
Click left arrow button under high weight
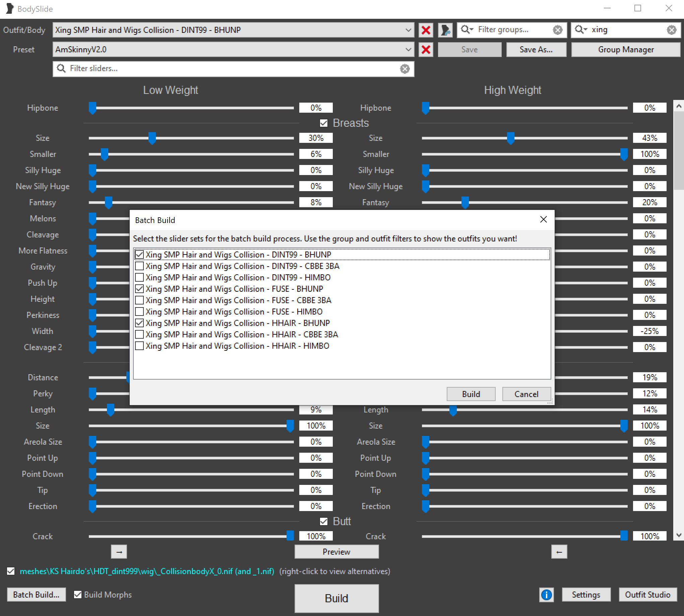coord(559,552)
